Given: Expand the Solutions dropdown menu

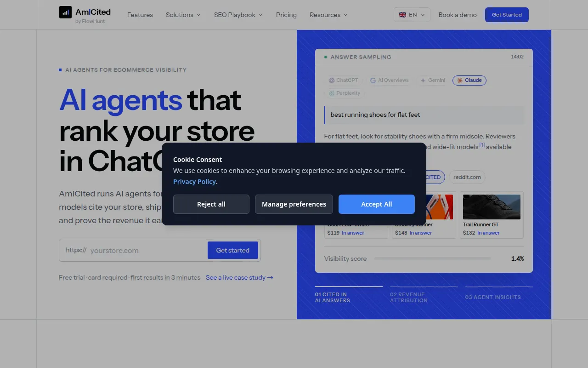Looking at the screenshot, I should (x=183, y=15).
